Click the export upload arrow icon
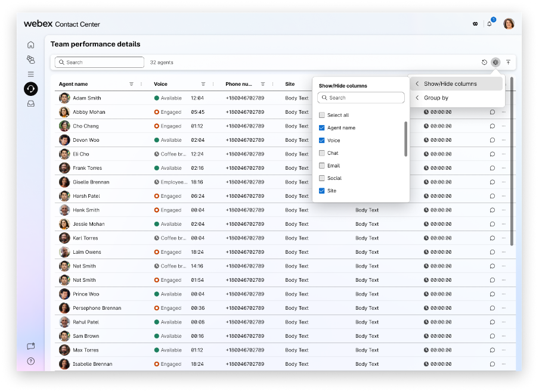Screen dimensions: 539x392 coord(508,63)
